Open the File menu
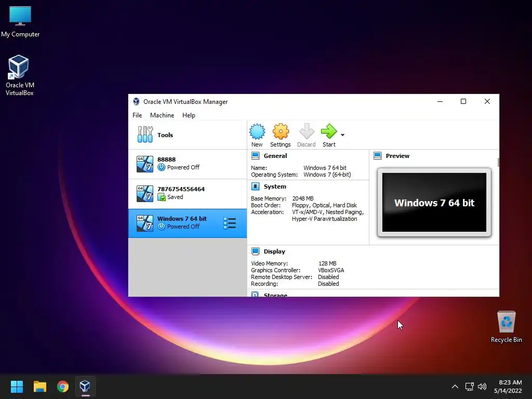 (x=137, y=115)
